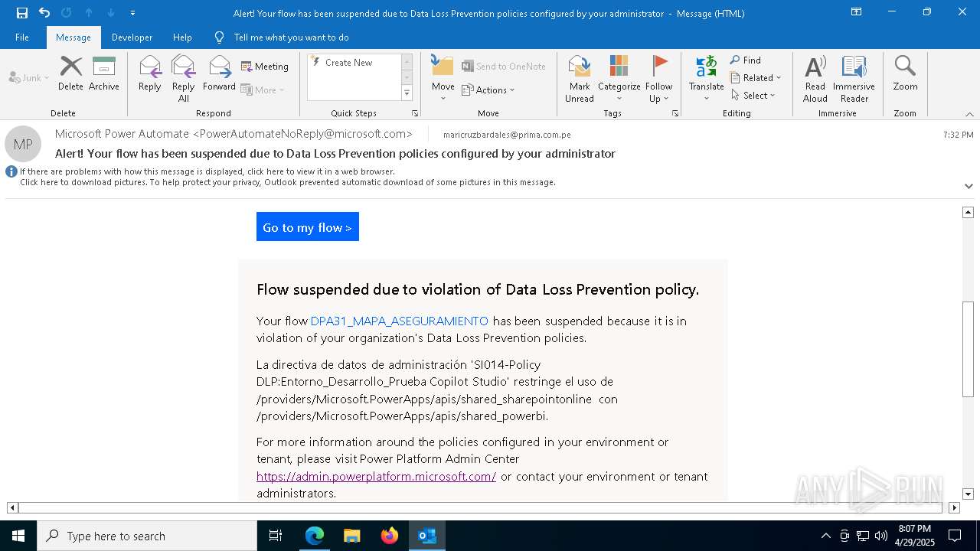Reply with a Meeting
The image size is (980, 551).
(x=265, y=67)
